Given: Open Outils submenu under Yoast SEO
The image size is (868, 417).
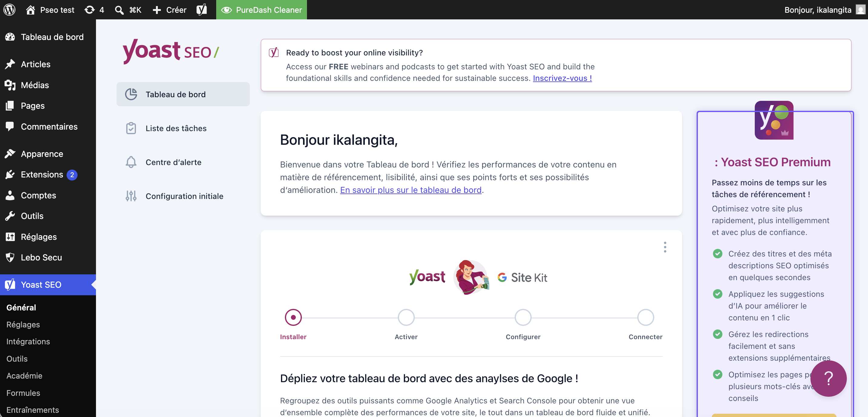Looking at the screenshot, I should pos(17,359).
